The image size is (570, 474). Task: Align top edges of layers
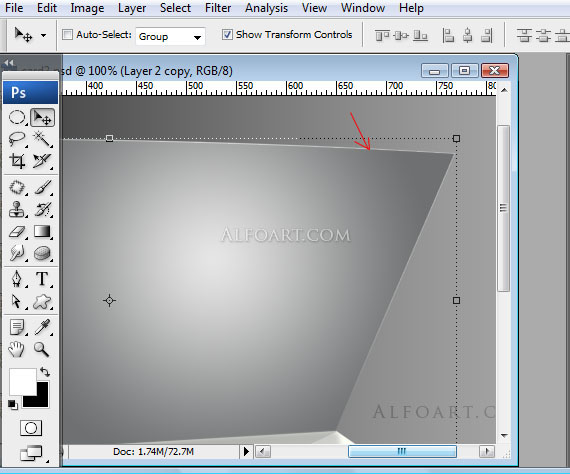(x=382, y=35)
